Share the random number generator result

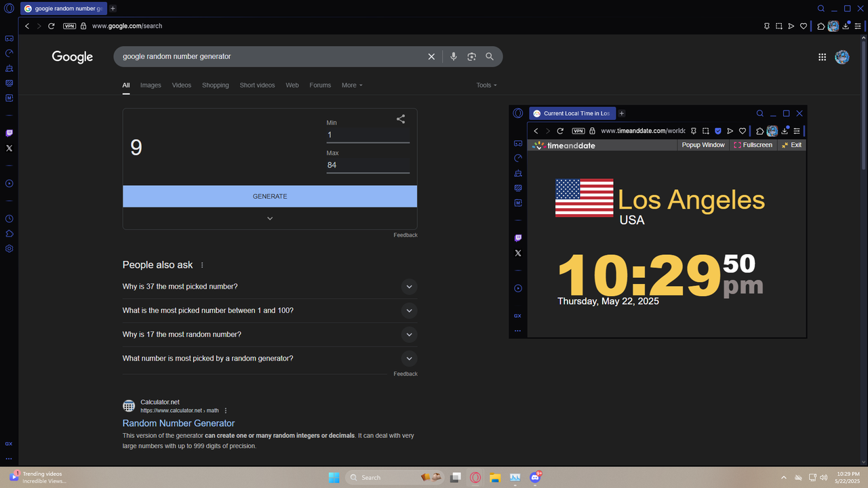[401, 119]
